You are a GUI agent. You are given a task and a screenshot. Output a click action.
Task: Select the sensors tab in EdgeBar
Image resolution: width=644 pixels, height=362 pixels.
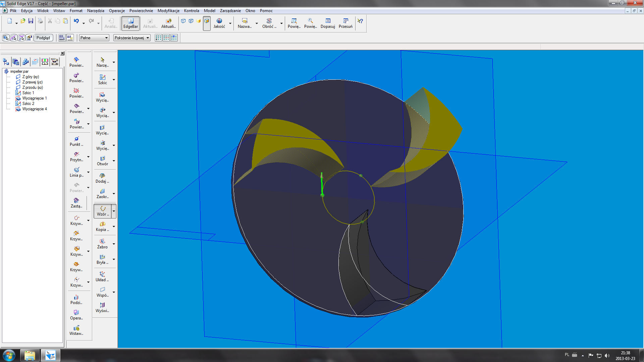tap(45, 62)
